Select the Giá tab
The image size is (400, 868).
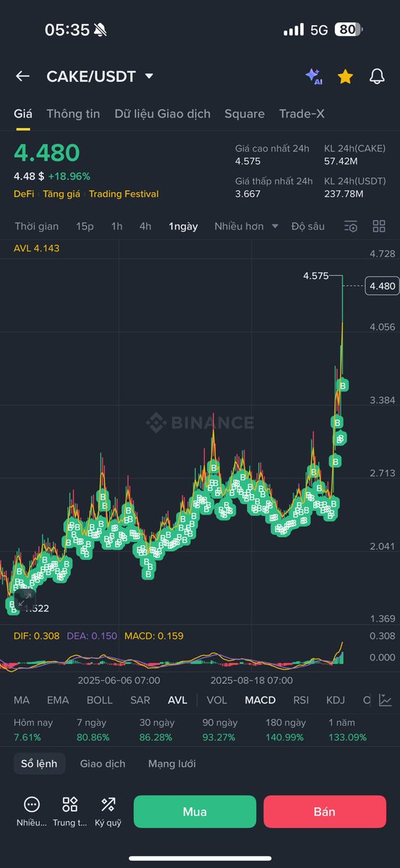23,114
